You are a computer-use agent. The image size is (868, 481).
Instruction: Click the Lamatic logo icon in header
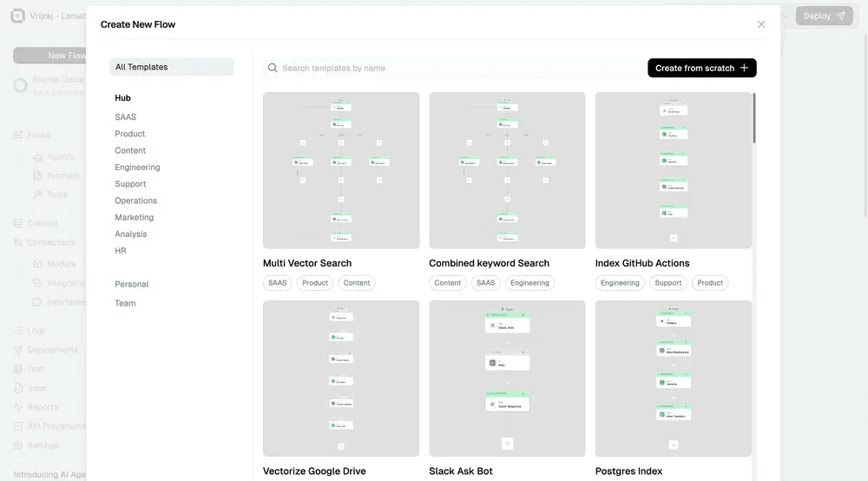click(17, 16)
